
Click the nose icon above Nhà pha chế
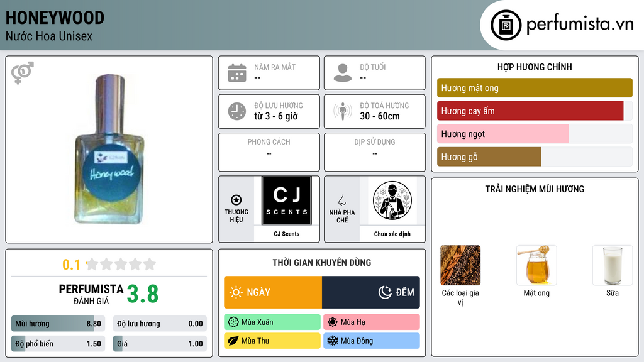[x=341, y=200]
